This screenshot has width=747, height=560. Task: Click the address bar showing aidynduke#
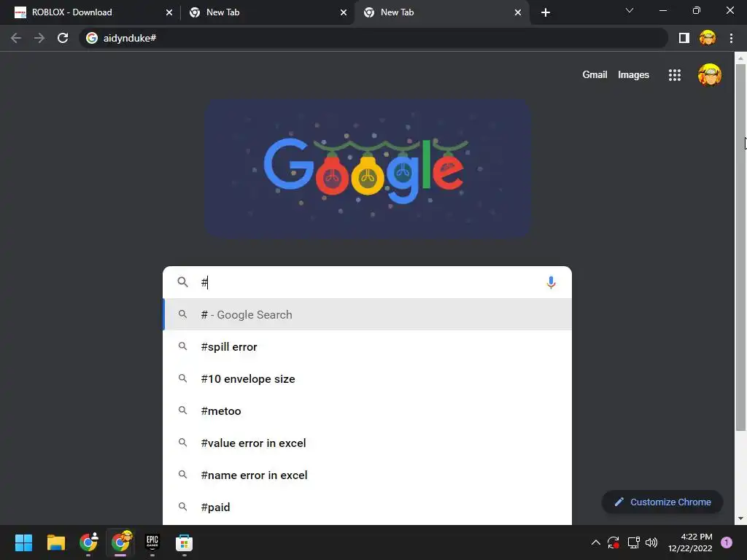coord(373,38)
